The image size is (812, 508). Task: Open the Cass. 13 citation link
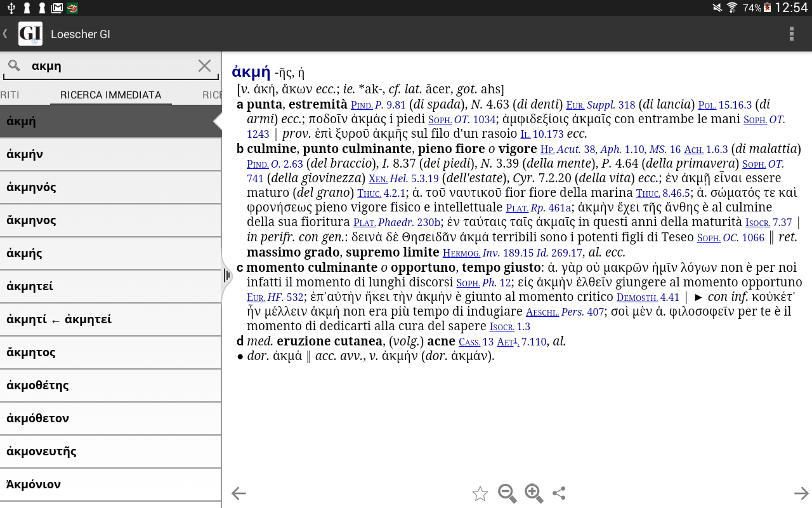click(x=476, y=342)
